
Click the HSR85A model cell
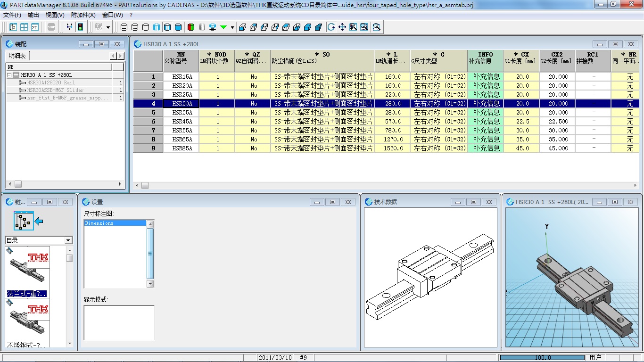point(181,148)
